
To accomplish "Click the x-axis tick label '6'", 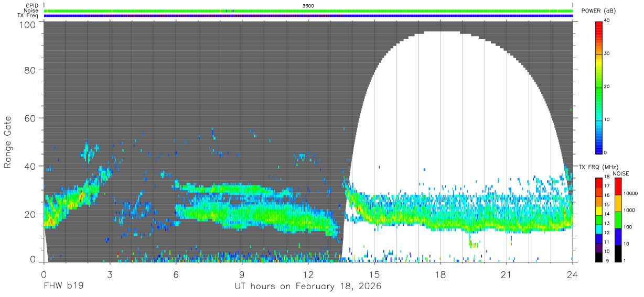I will coord(176,274).
